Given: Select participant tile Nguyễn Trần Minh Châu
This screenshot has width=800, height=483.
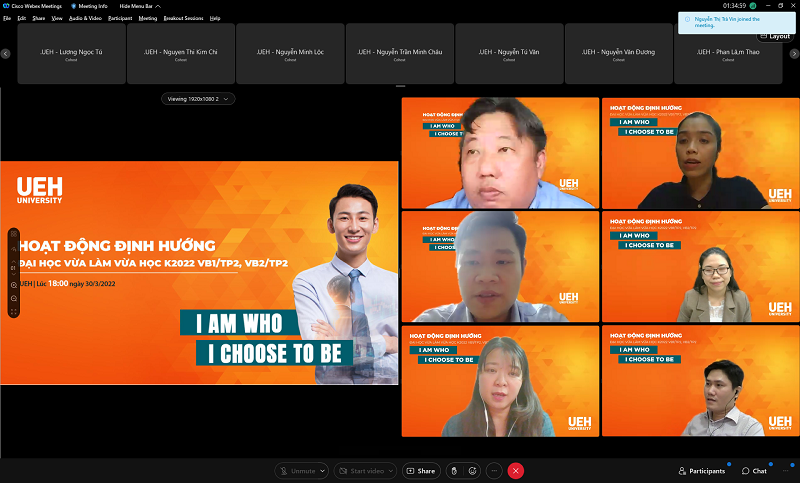Looking at the screenshot, I should (399, 54).
